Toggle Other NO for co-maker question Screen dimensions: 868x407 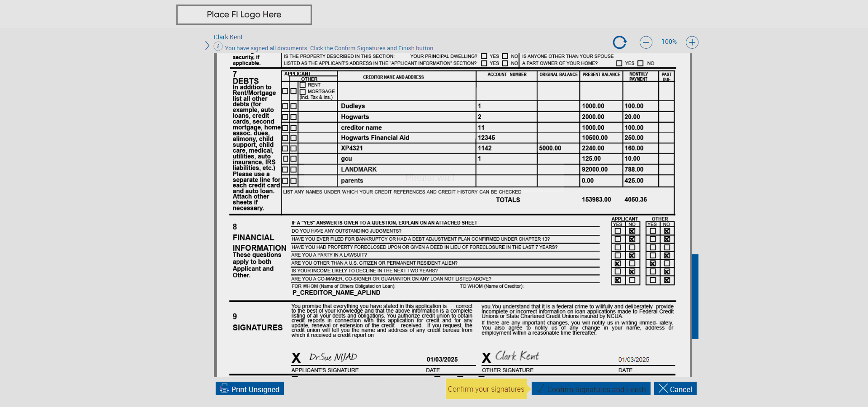(667, 280)
